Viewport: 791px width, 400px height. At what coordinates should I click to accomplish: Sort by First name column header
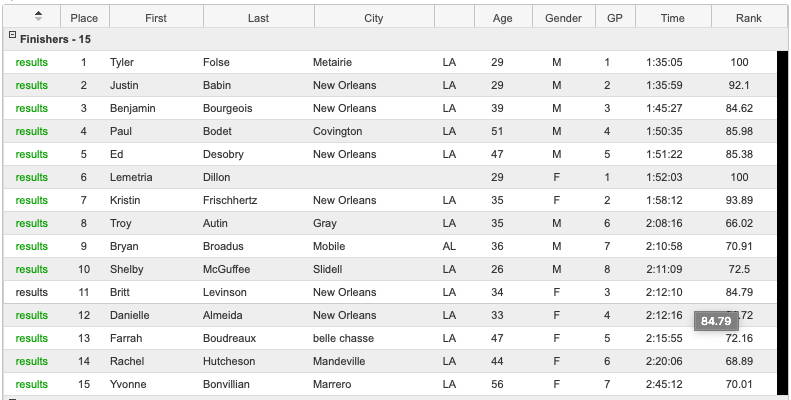[x=156, y=18]
